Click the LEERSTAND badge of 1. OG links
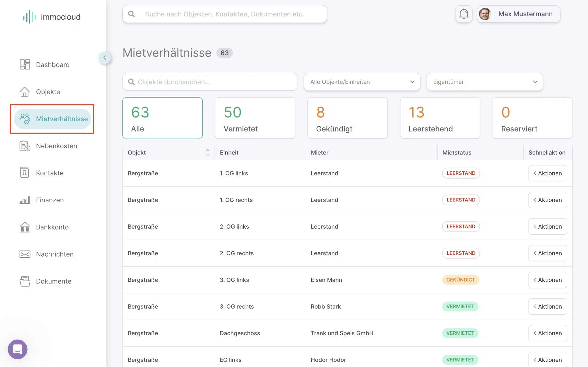This screenshot has height=367, width=588. pyautogui.click(x=461, y=173)
